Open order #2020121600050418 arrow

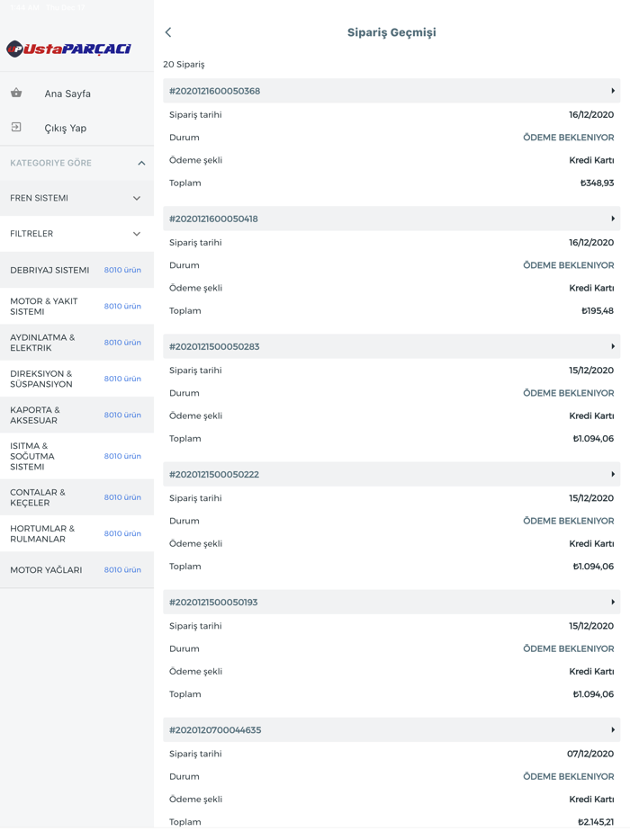tap(613, 219)
